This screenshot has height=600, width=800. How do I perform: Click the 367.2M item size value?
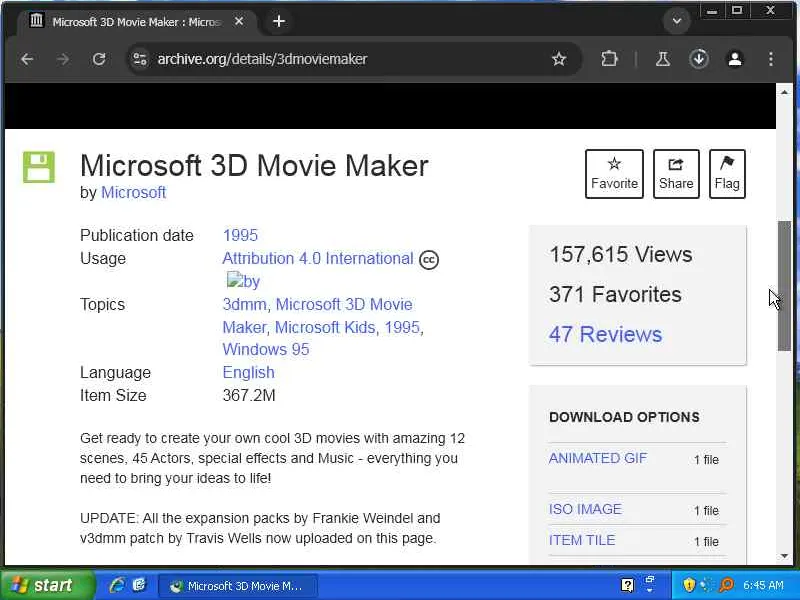(249, 395)
